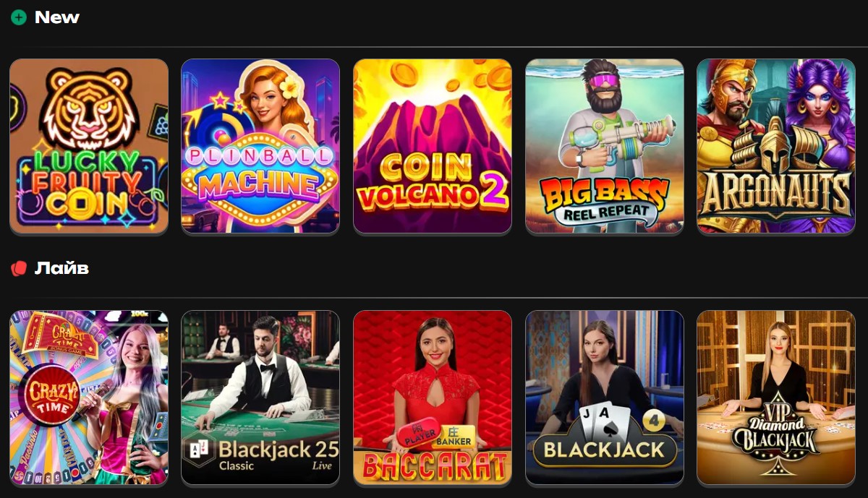The image size is (868, 498).
Task: Click the Banker button on Baccarat tile
Action: pos(455,435)
